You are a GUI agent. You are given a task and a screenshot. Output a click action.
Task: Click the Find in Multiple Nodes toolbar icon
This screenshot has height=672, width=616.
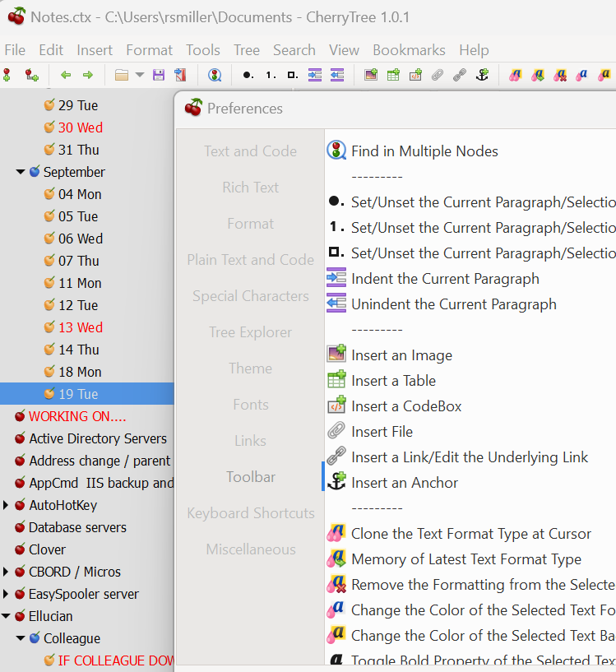[x=215, y=75]
